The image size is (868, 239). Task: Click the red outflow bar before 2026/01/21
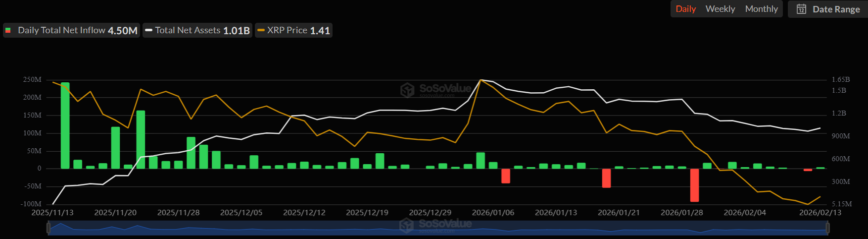pos(606,178)
